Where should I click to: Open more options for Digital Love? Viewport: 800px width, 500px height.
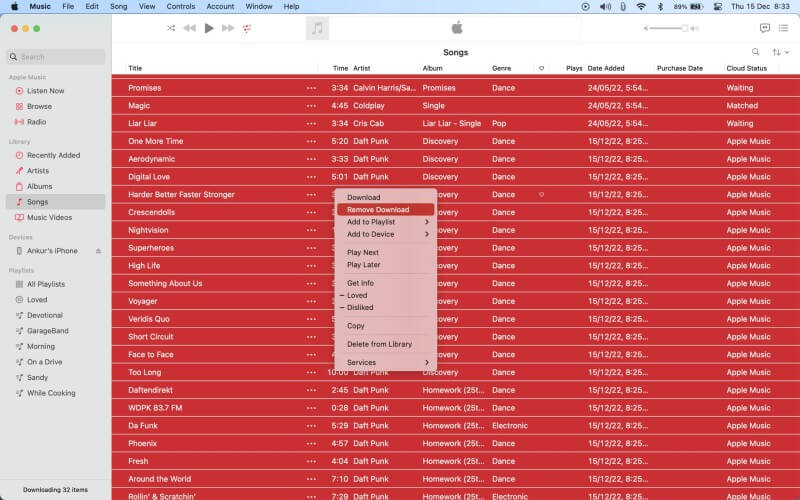[311, 177]
